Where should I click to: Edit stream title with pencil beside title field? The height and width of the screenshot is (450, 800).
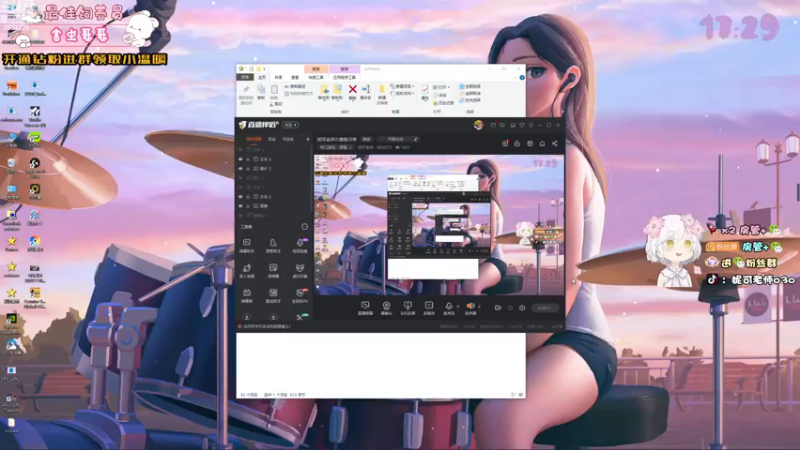[416, 139]
